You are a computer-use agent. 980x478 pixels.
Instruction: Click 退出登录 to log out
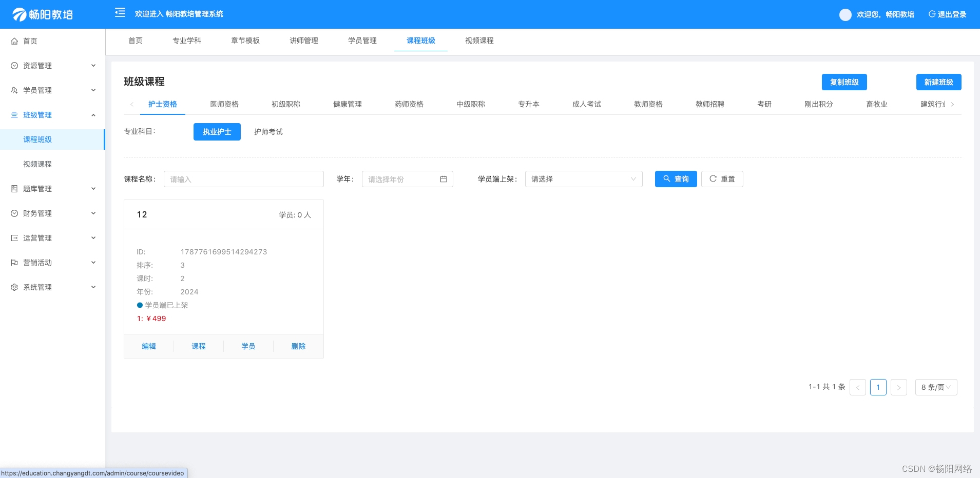(947, 14)
